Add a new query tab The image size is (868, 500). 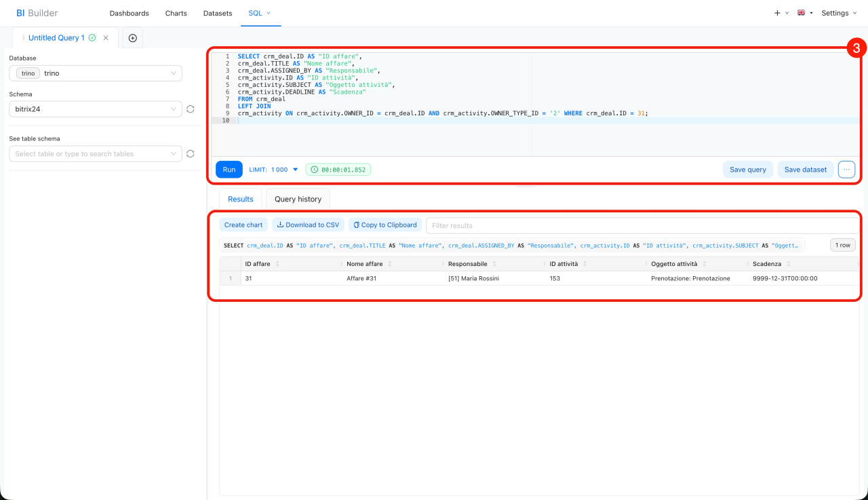132,38
